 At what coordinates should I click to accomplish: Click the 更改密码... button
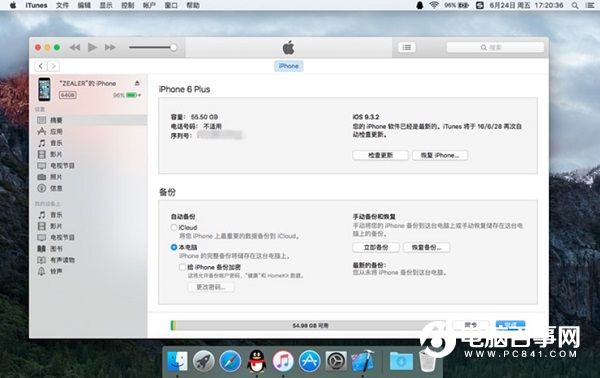click(211, 287)
